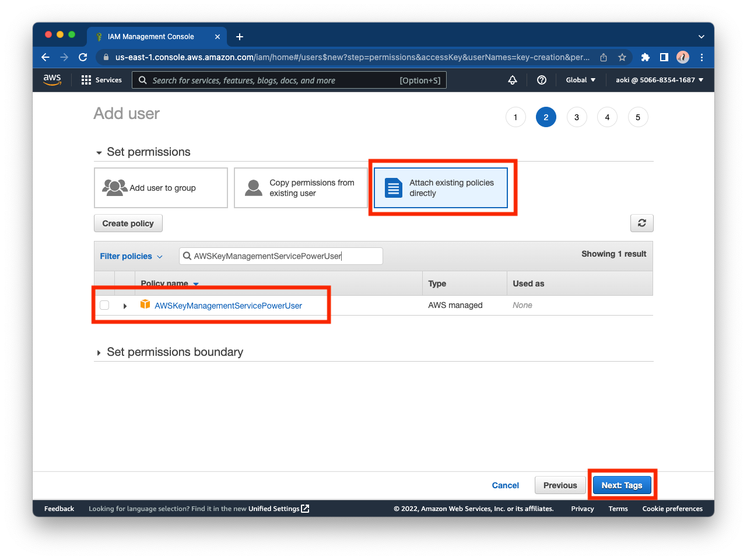Click the orange policy box icon
This screenshot has height=560, width=747.
tap(145, 304)
